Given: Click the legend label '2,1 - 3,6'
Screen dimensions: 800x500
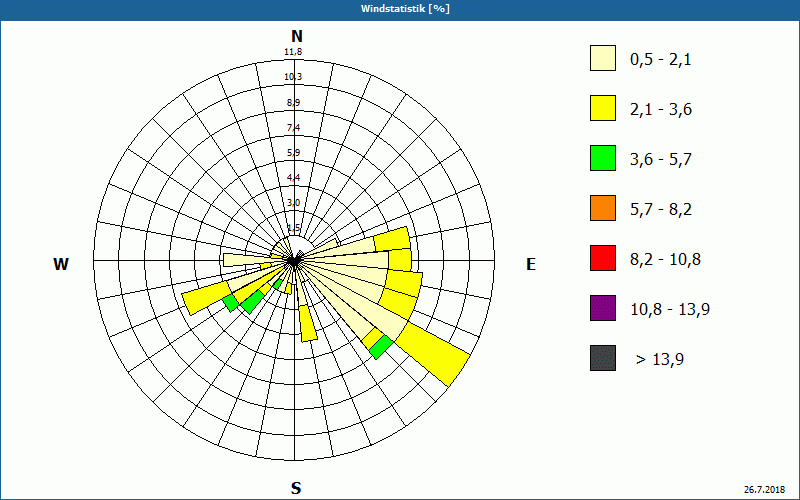Looking at the screenshot, I should 661,110.
